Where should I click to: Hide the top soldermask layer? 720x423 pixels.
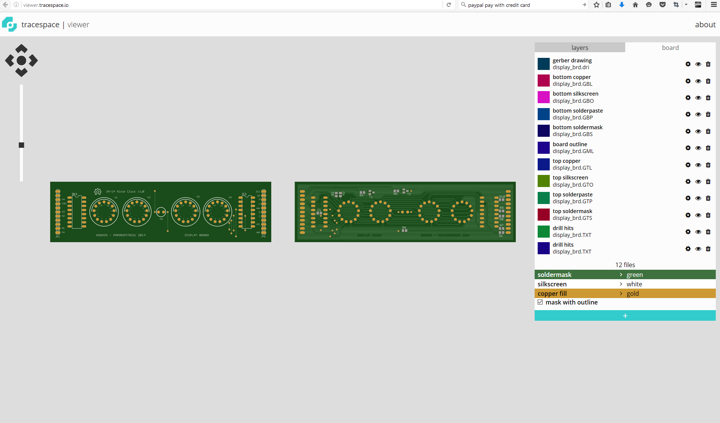pyautogui.click(x=698, y=215)
